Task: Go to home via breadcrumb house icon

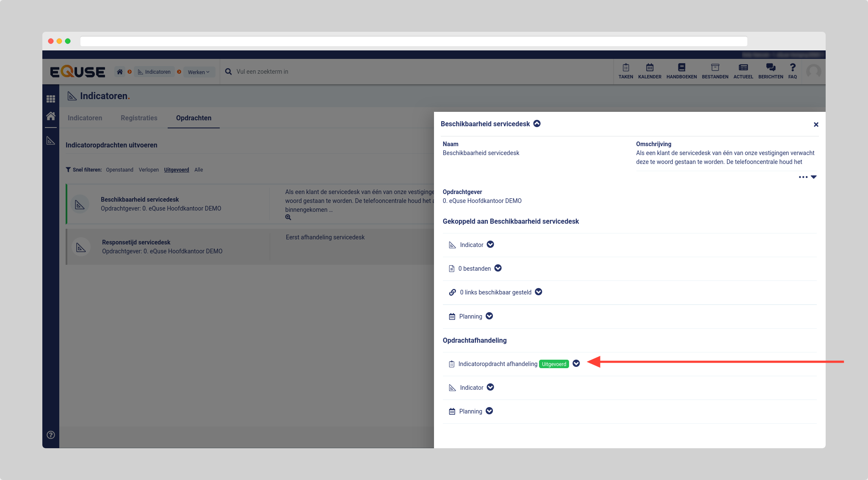Action: pyautogui.click(x=120, y=72)
